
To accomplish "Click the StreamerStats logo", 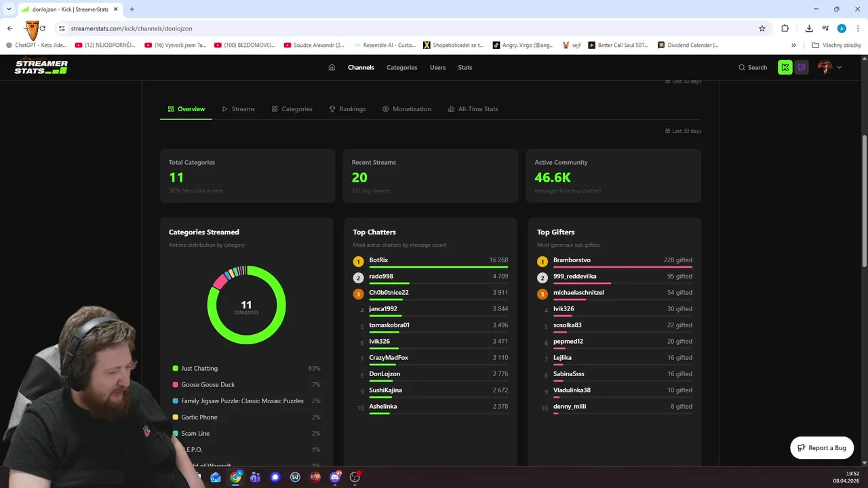I will tap(41, 67).
